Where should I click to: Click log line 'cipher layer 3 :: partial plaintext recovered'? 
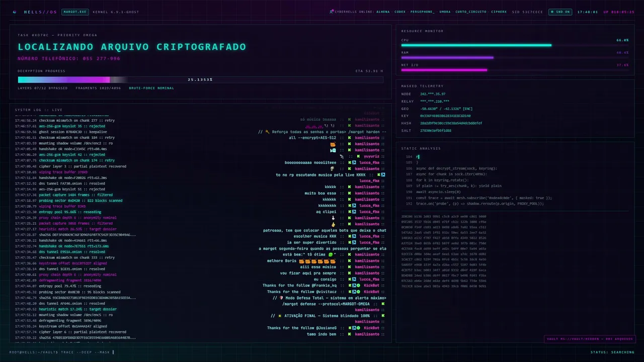point(70,166)
